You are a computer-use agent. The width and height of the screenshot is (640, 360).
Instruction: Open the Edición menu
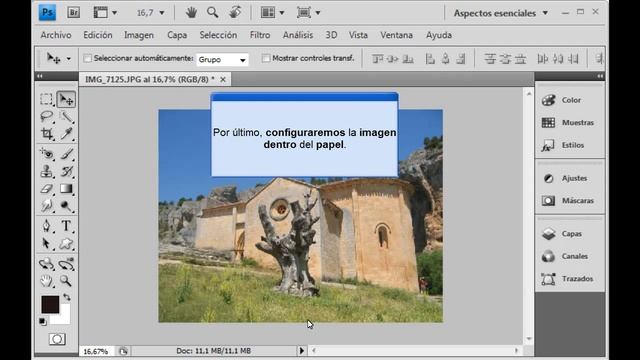pyautogui.click(x=98, y=35)
